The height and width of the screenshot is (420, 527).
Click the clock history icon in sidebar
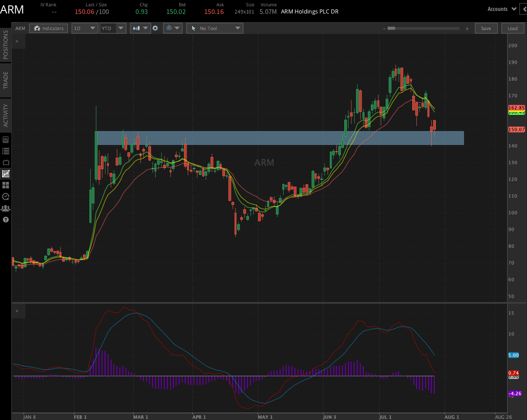pos(6,196)
